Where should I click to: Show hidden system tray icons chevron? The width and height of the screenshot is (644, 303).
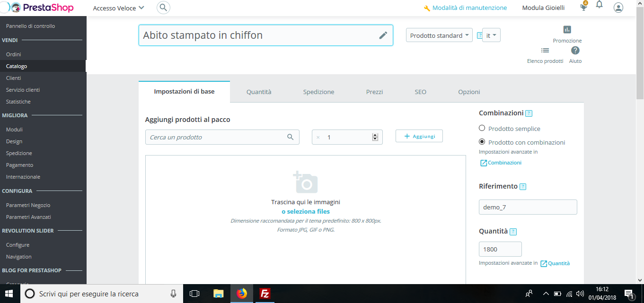pos(546,294)
